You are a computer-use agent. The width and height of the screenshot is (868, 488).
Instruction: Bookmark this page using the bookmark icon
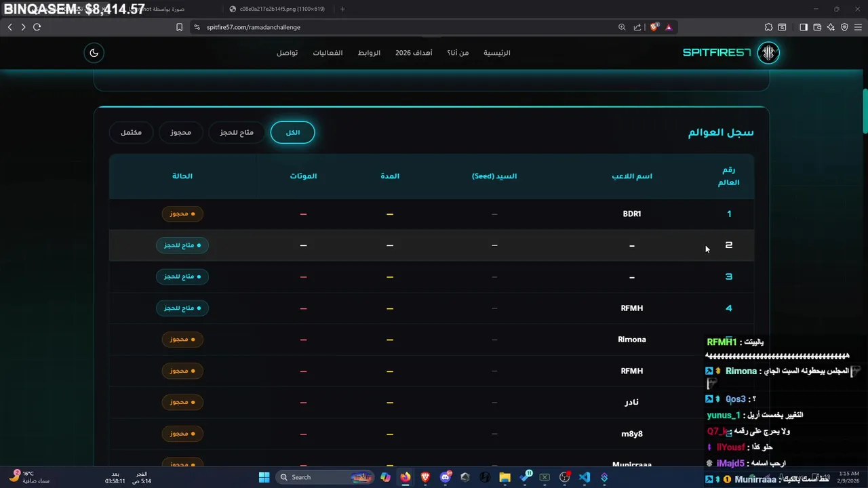(179, 27)
